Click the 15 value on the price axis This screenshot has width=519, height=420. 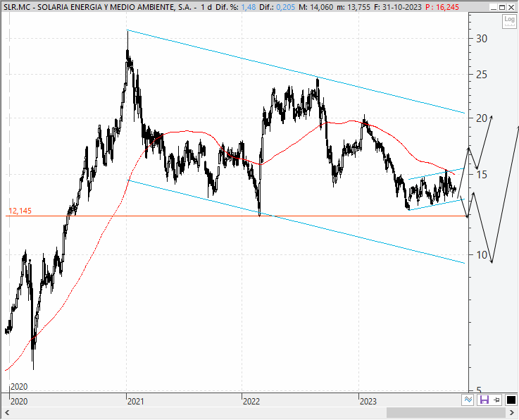482,174
